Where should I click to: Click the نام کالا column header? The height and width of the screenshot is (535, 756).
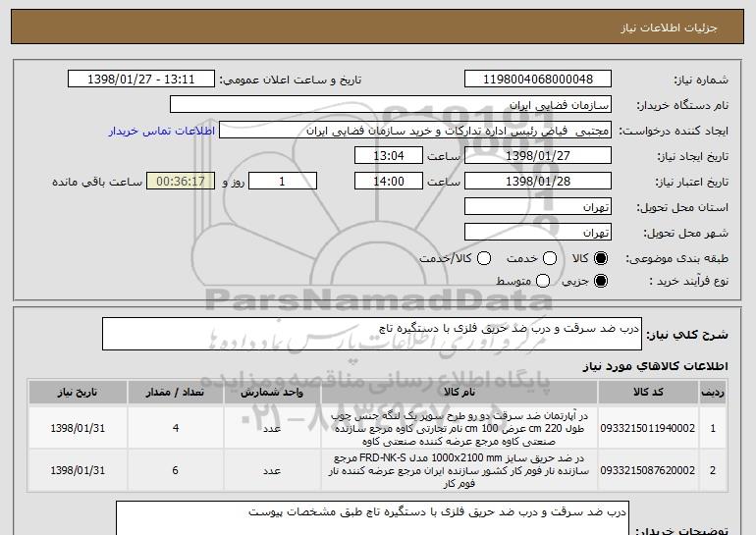click(x=459, y=393)
